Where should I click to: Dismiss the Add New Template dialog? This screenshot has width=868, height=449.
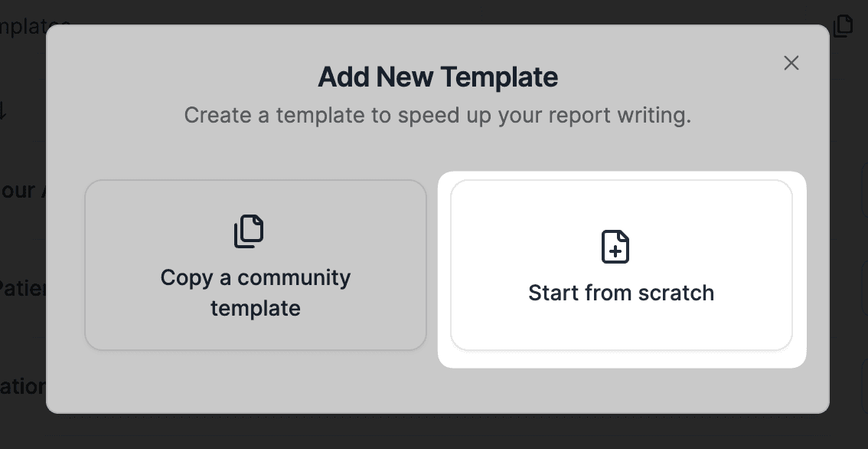[791, 63]
